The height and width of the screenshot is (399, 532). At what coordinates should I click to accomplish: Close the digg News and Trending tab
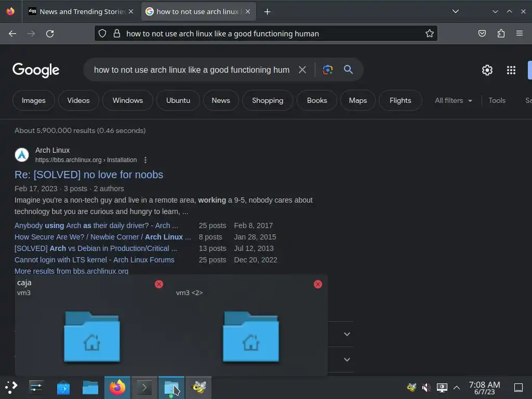tap(131, 11)
